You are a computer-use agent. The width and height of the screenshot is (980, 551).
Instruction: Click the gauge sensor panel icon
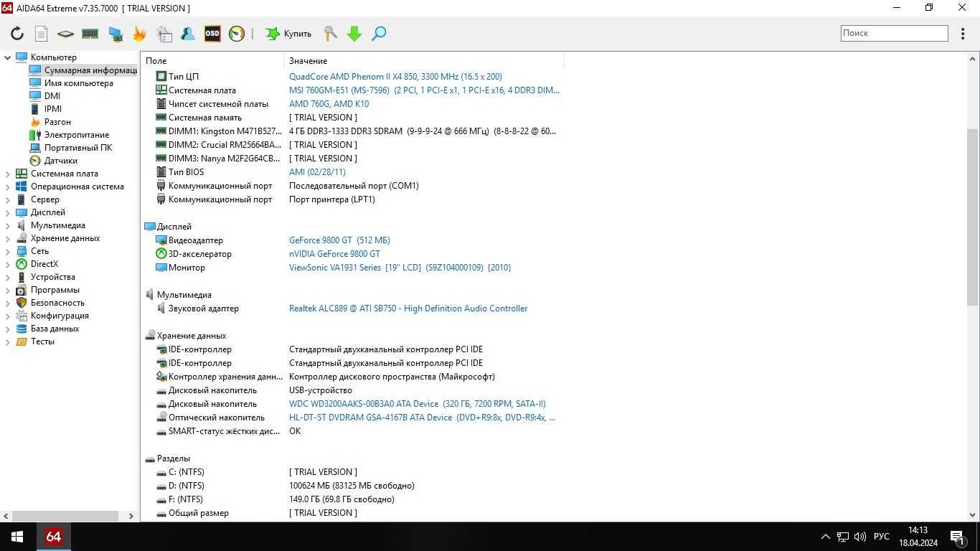coord(237,34)
